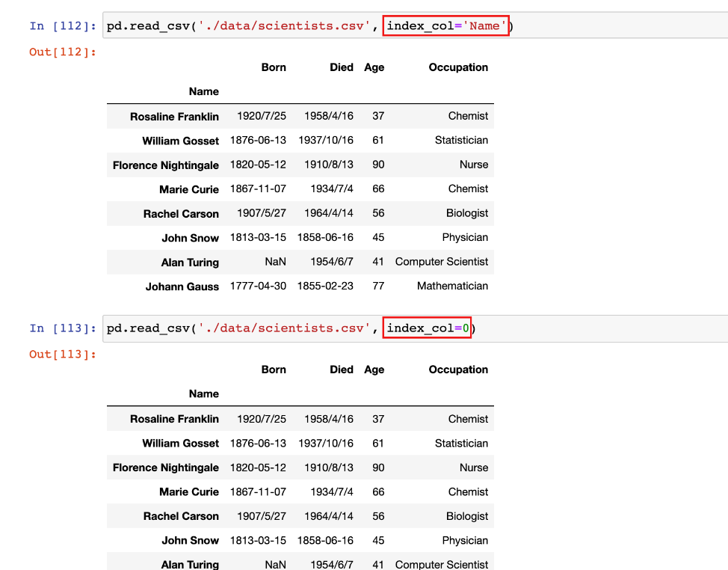Click Age header in second table
The width and height of the screenshot is (728, 570).
pyautogui.click(x=374, y=370)
